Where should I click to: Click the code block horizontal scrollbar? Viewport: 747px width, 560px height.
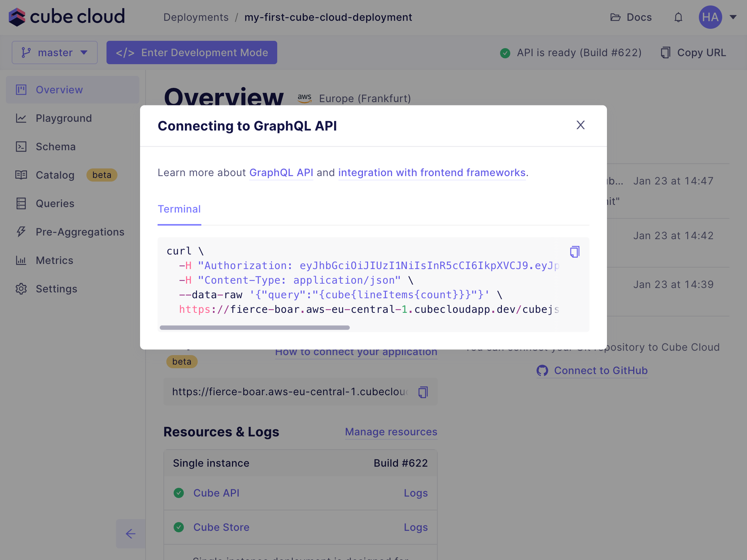click(255, 327)
